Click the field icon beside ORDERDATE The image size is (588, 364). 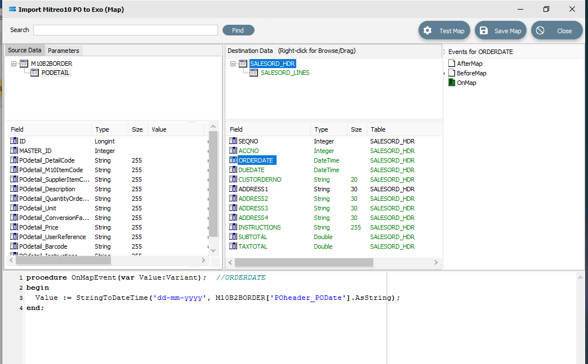click(x=233, y=160)
